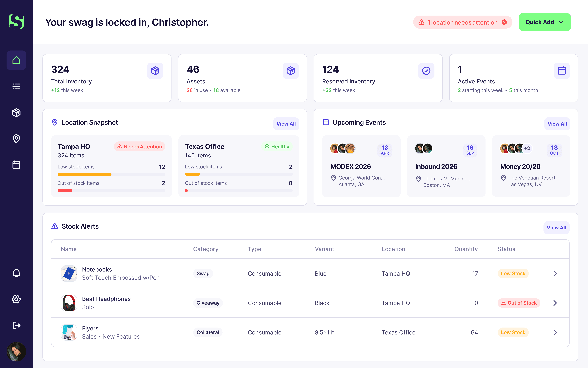Click the Flyers product thumbnail
This screenshot has width=588, height=368.
pyautogui.click(x=69, y=332)
